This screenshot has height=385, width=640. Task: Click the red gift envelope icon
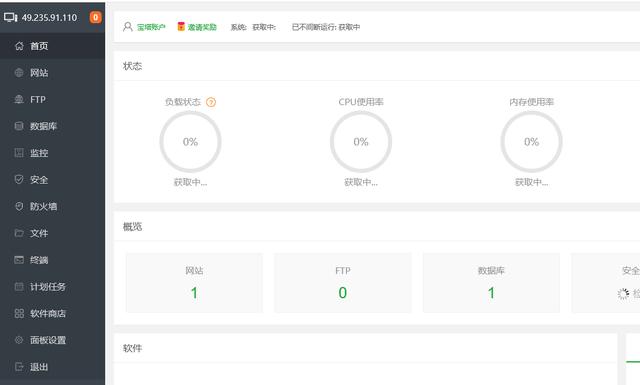[181, 27]
